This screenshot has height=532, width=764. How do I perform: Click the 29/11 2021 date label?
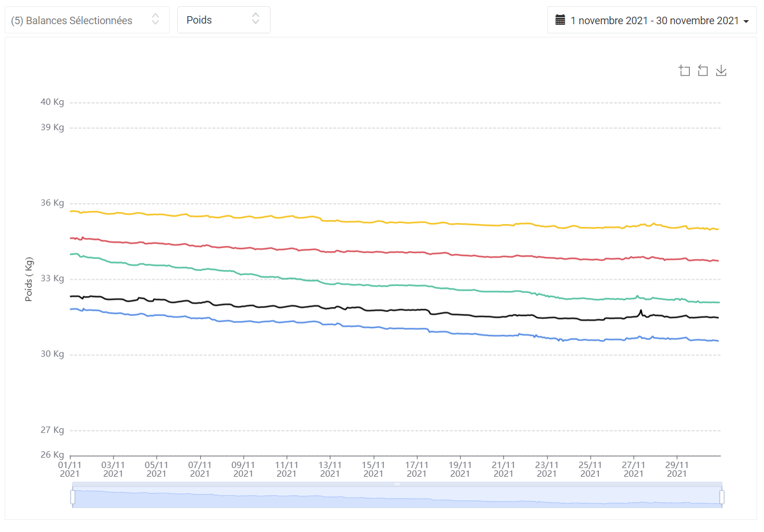click(x=677, y=469)
